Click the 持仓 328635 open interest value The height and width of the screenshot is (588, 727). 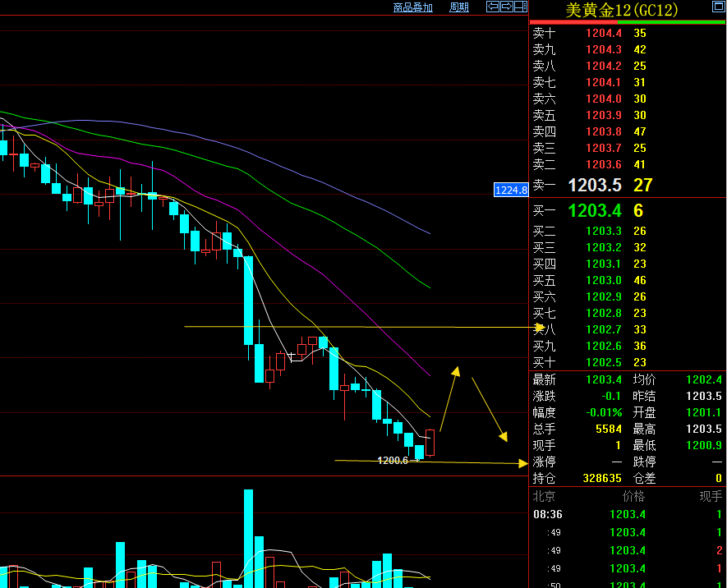pos(600,478)
